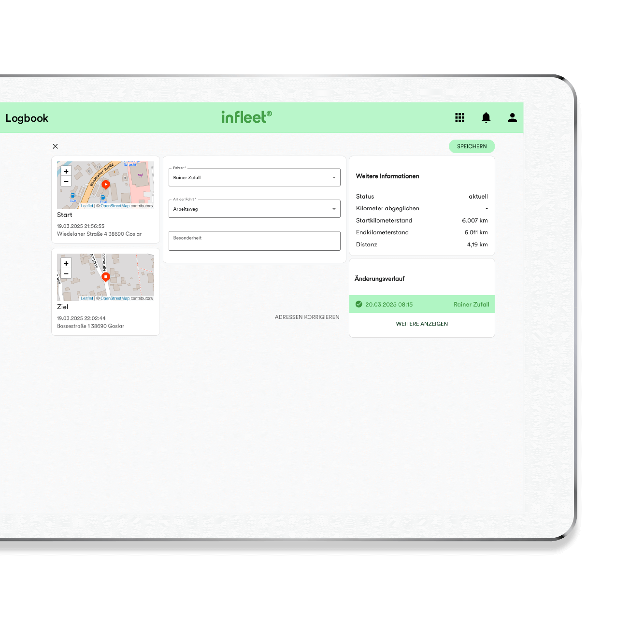This screenshot has height=644, width=644.
Task: Open the user profile icon
Action: pos(512,117)
